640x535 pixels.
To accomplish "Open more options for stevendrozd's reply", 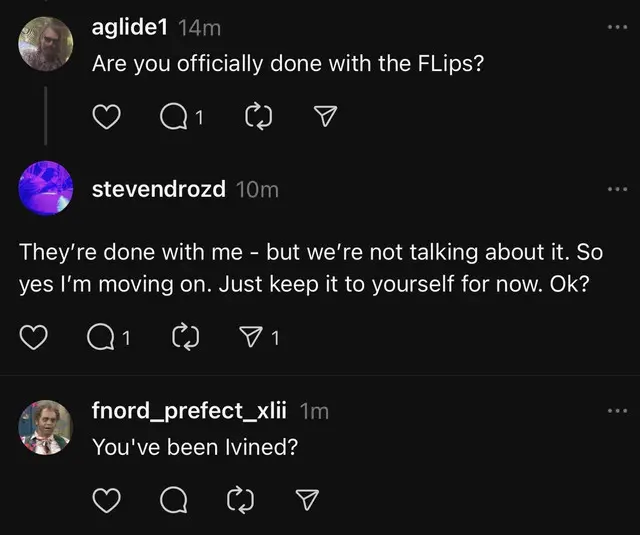I will click(x=619, y=189).
